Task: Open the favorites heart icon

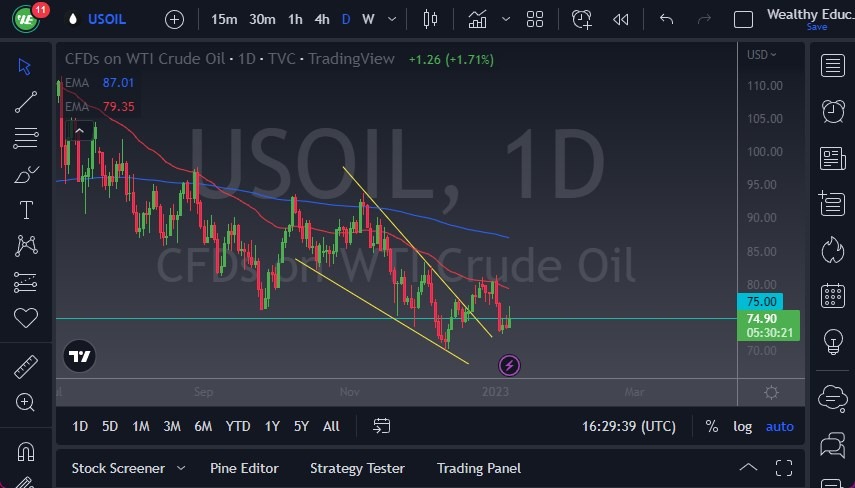Action: [26, 318]
